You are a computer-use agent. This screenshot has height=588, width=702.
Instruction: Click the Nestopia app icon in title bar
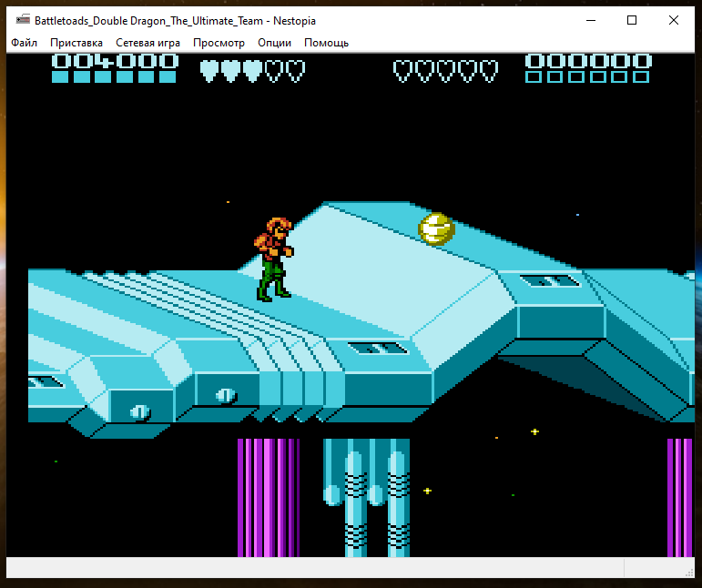pos(23,20)
